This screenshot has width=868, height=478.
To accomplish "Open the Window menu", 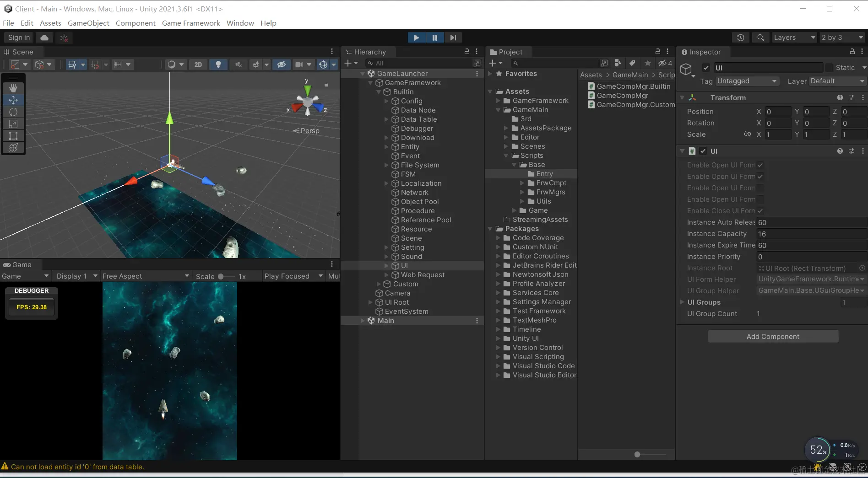I will click(240, 23).
